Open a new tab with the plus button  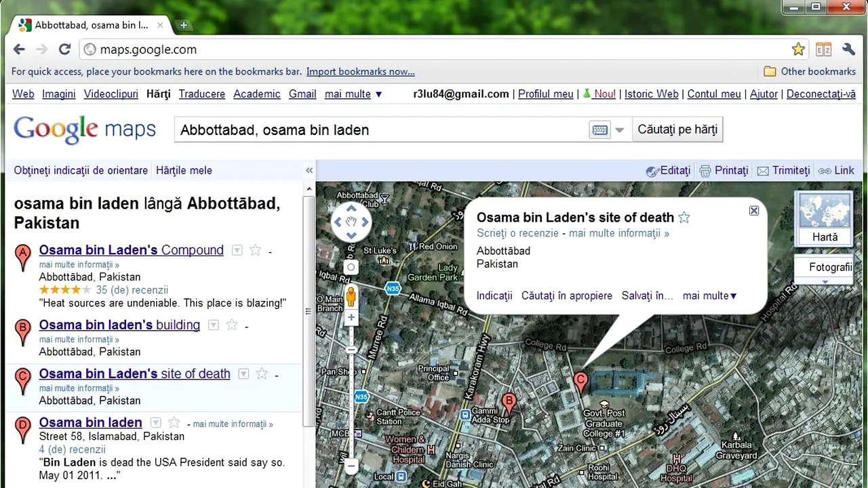[x=183, y=25]
